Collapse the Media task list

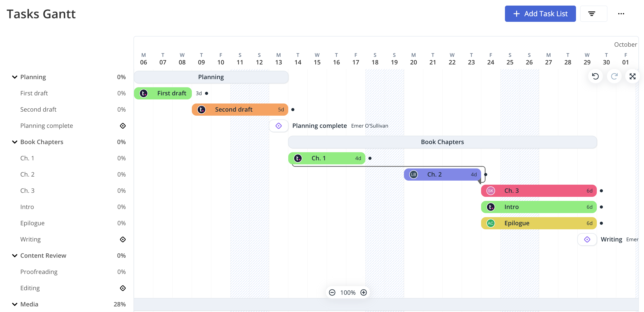pos(14,304)
